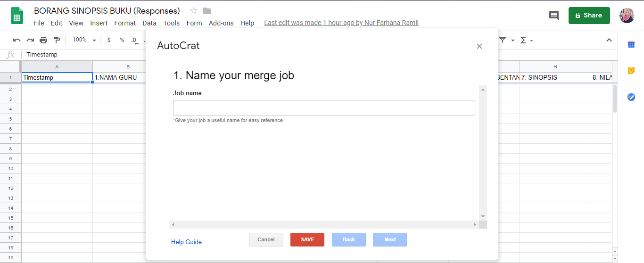Click the undo arrow in the toolbar

17,40
